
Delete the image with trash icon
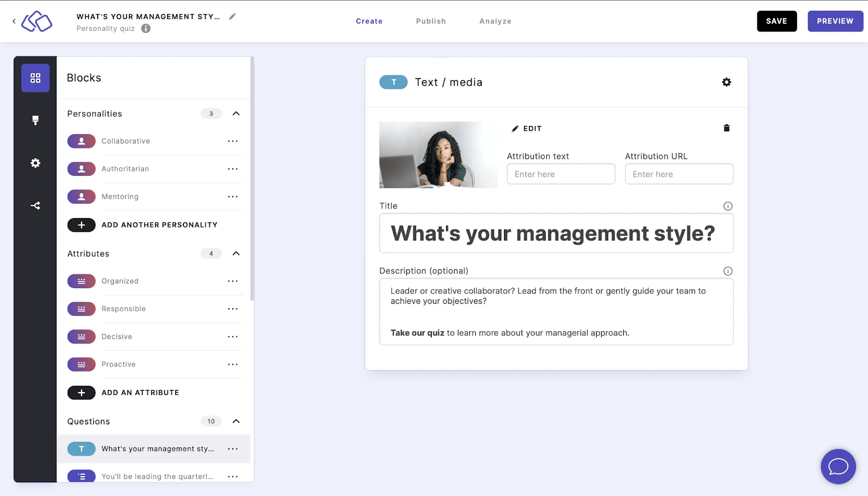pos(726,128)
